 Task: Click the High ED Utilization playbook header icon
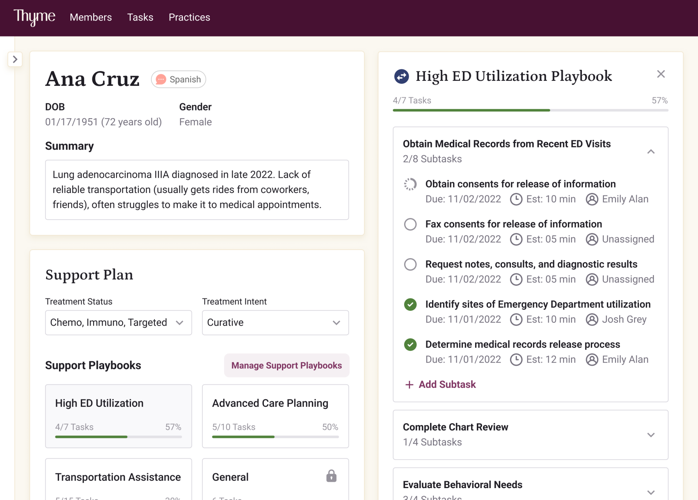coord(401,76)
